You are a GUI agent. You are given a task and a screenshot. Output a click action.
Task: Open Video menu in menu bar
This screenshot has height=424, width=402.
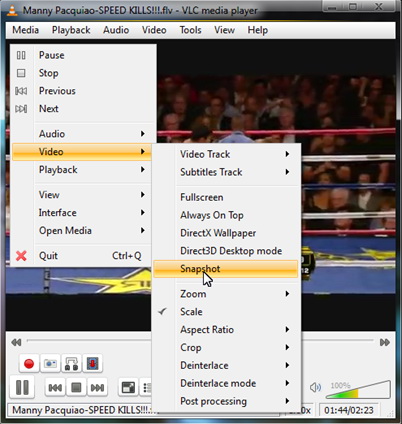(154, 30)
